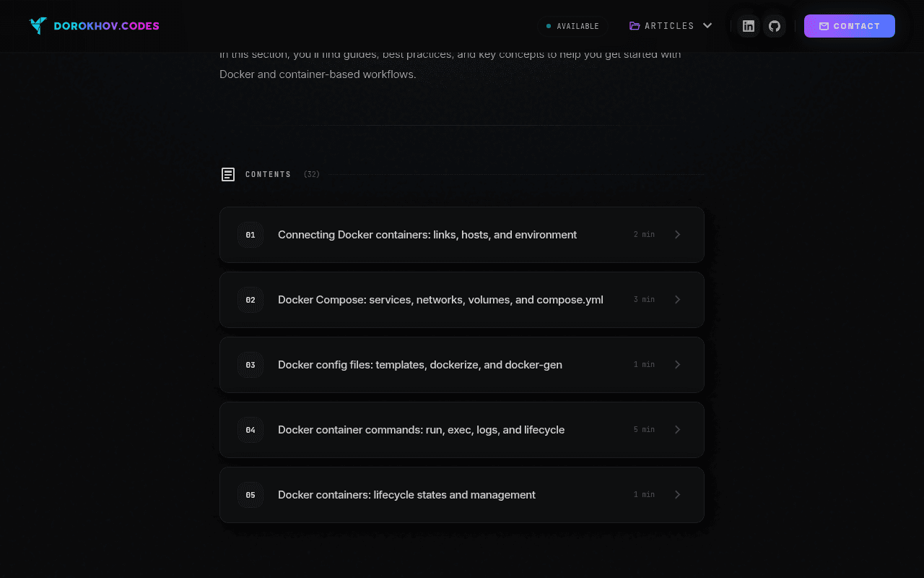Image resolution: width=924 pixels, height=578 pixels.
Task: Open article Docker config files: templates, dockerize
Action: pos(462,365)
